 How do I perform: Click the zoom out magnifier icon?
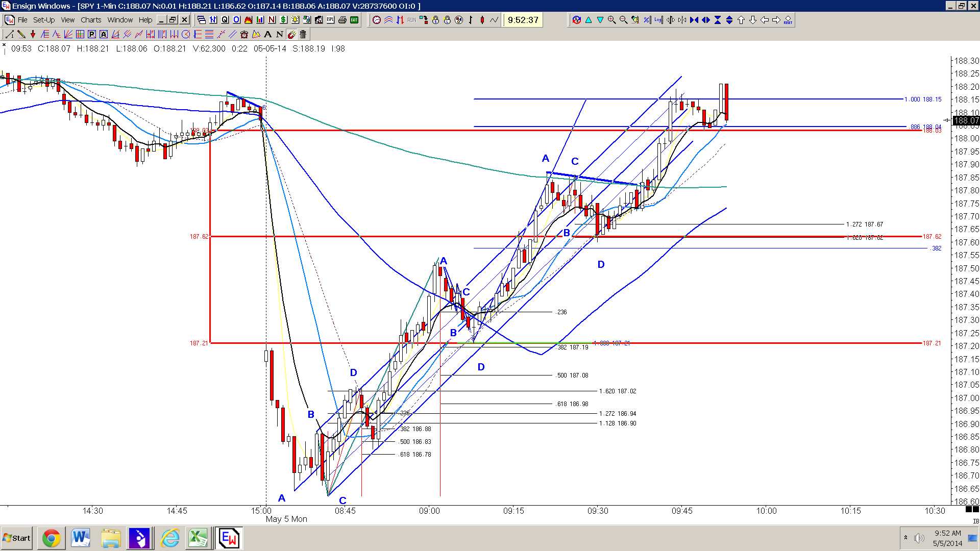(623, 20)
